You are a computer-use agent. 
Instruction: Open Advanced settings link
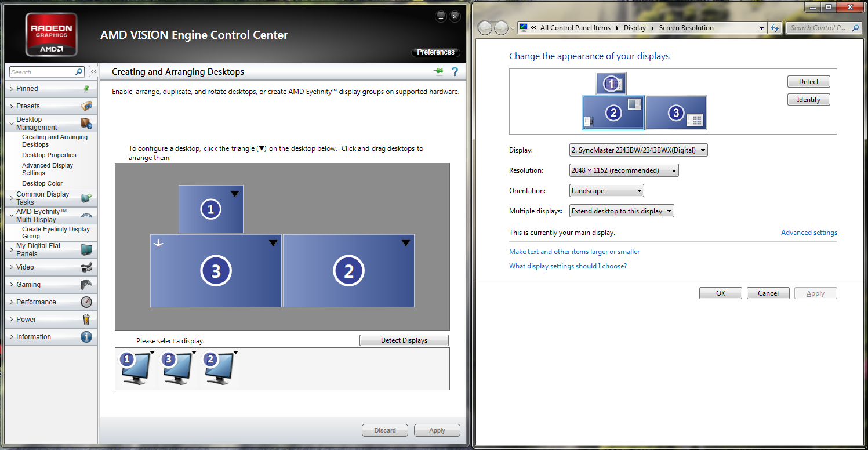pos(809,233)
